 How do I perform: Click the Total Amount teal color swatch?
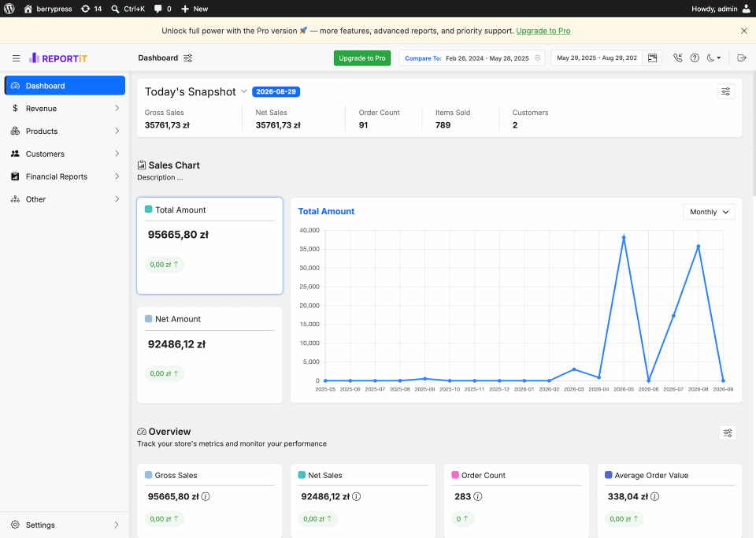tap(149, 210)
